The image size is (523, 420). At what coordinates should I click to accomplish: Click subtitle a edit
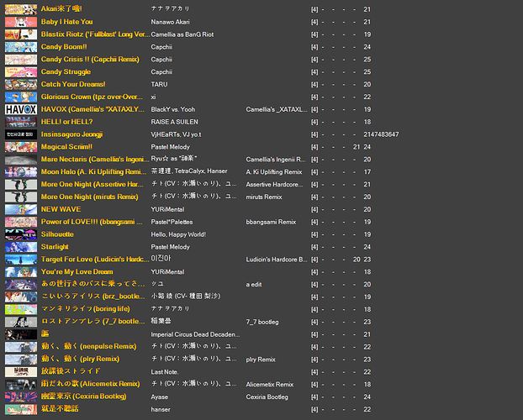tap(254, 285)
